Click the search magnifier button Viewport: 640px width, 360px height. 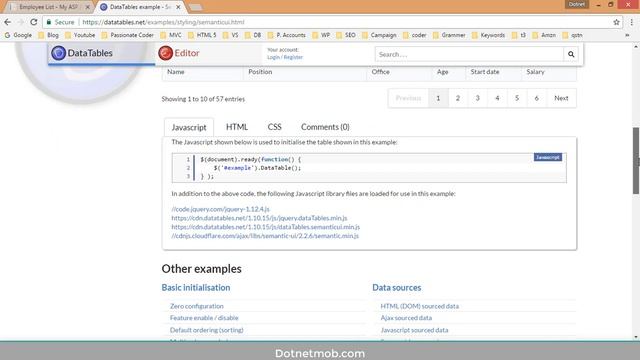click(x=571, y=54)
